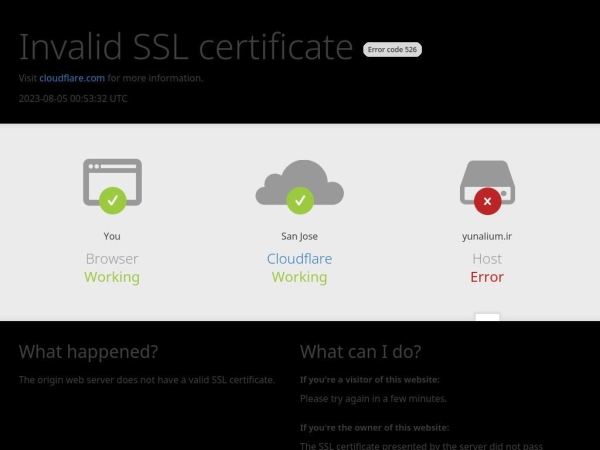Screen dimensions: 600x450
Task: Select the Invalid SSL certificate heading
Action: tap(186, 47)
